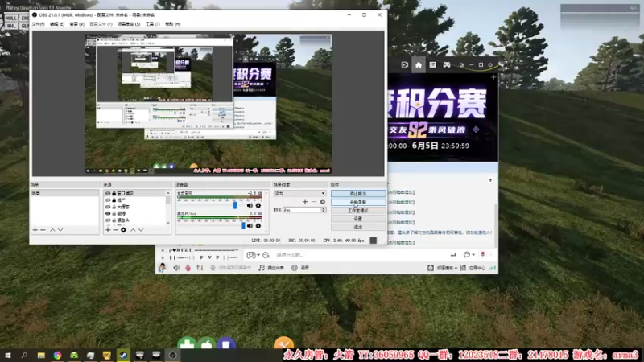
Task: Open desktop audio settings gear
Action: 258,205
